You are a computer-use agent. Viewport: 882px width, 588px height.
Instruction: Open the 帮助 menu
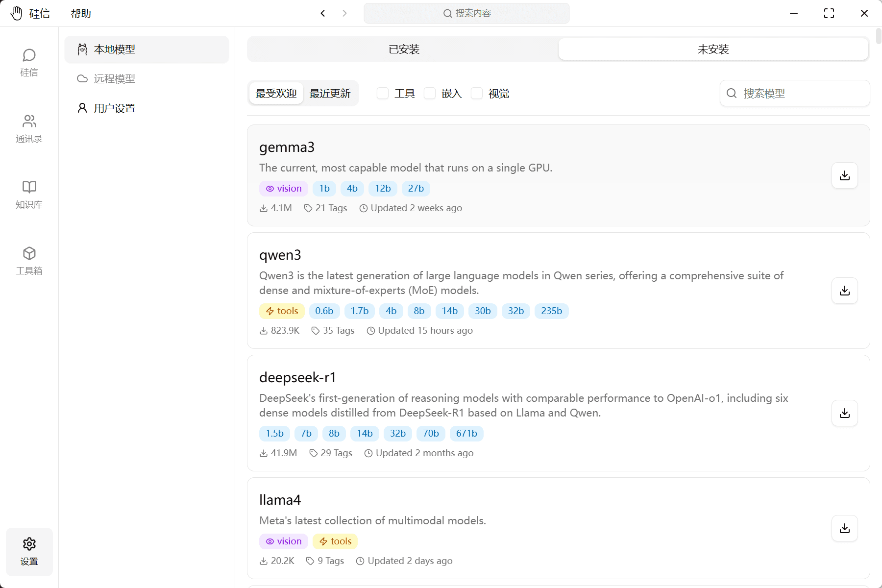[x=81, y=13]
